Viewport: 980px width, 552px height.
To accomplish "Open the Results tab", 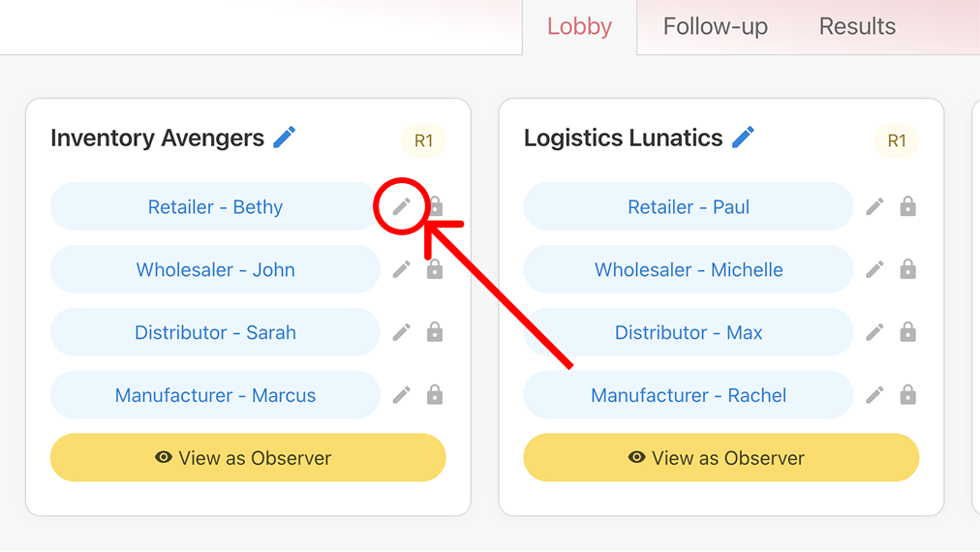I will 857,27.
